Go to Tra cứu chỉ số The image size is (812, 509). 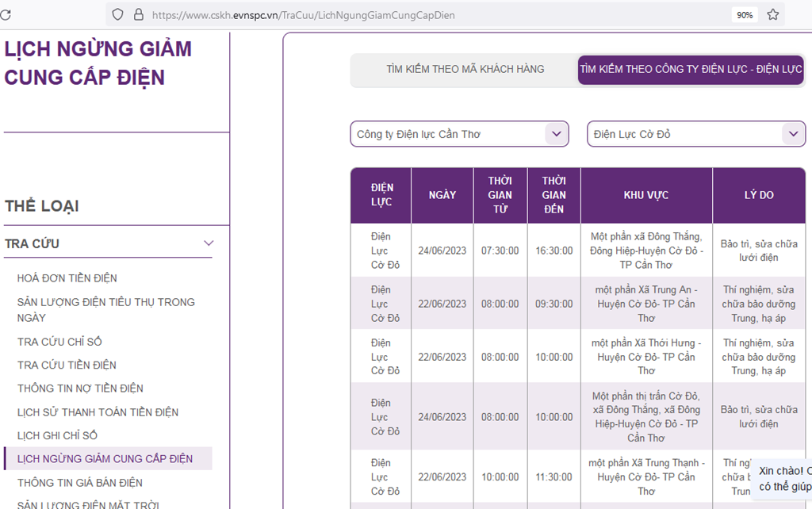click(59, 342)
